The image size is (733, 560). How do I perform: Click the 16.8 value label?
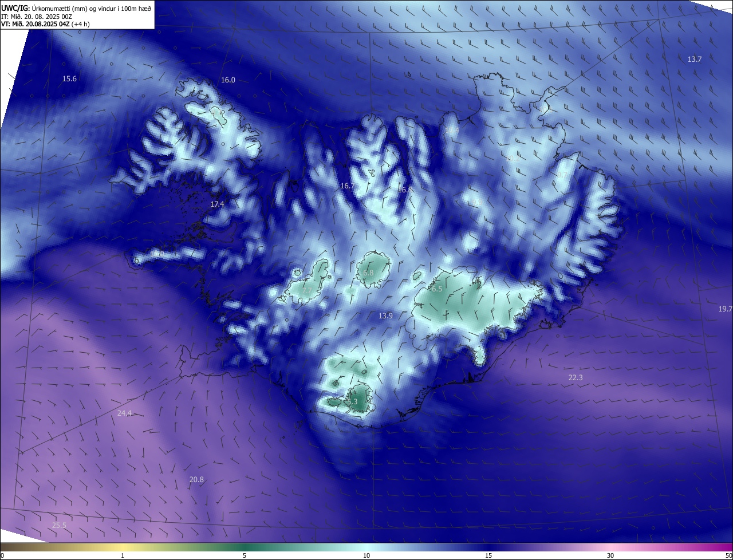(x=404, y=190)
